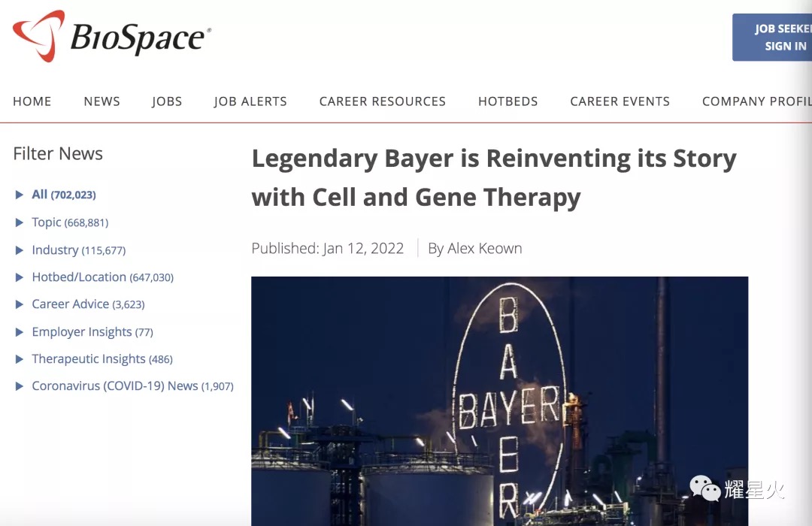This screenshot has width=812, height=526.
Task: Select the Therapeutic Insights filter link
Action: point(102,359)
